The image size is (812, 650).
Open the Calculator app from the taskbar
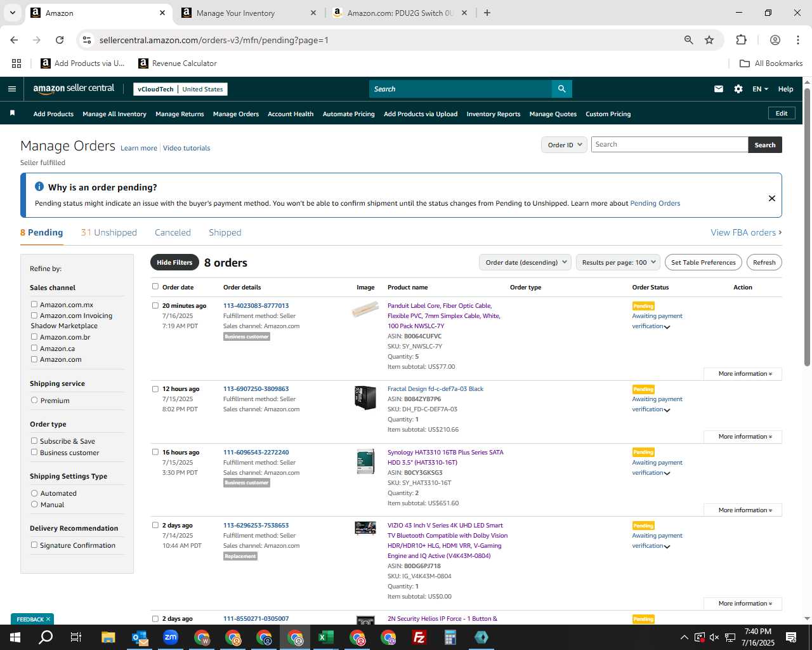tap(450, 637)
